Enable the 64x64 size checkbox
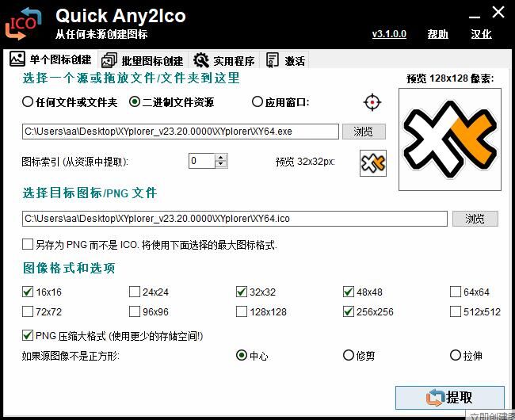Image resolution: width=515 pixels, height=420 pixels. (456, 292)
